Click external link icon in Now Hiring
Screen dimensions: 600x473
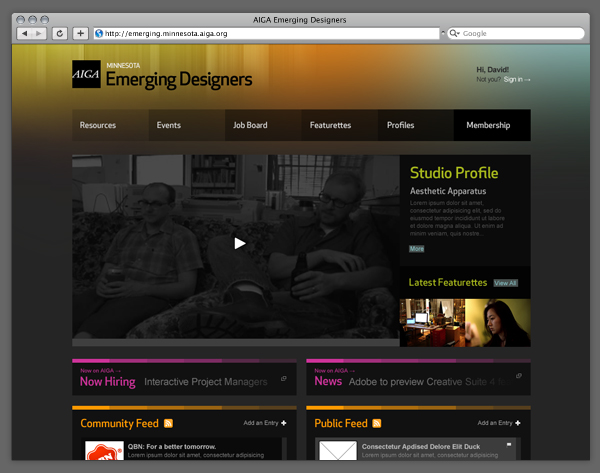(284, 378)
